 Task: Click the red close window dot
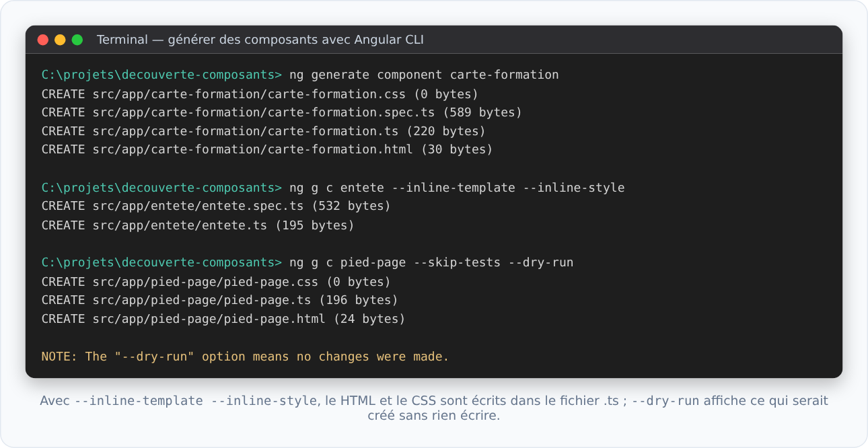43,40
